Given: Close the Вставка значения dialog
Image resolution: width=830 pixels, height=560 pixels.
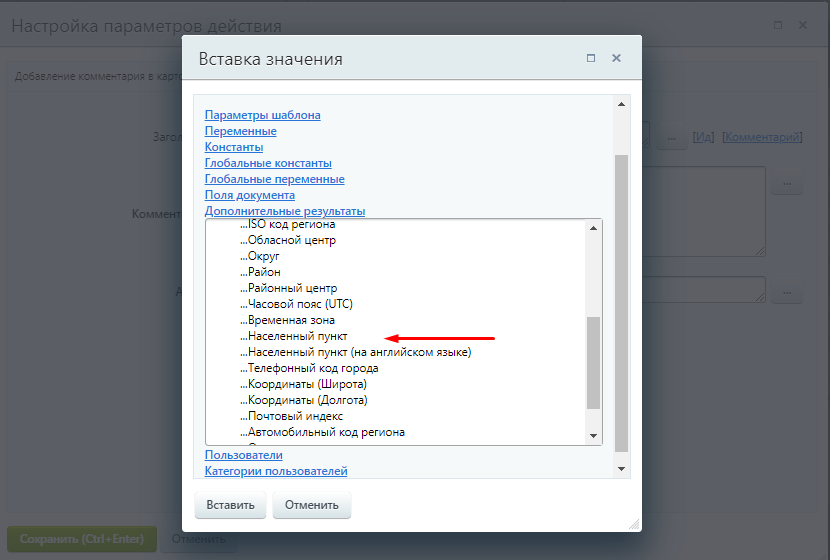Looking at the screenshot, I should (616, 59).
